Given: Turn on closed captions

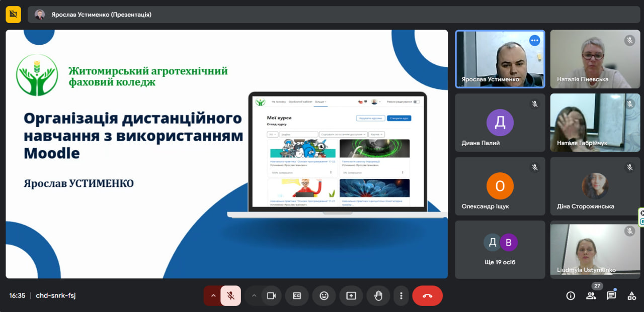Looking at the screenshot, I should point(297,296).
